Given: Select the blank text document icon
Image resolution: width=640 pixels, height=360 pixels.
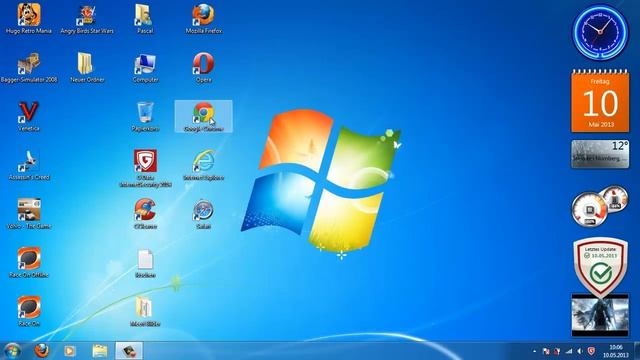Looking at the screenshot, I should pos(145,264).
